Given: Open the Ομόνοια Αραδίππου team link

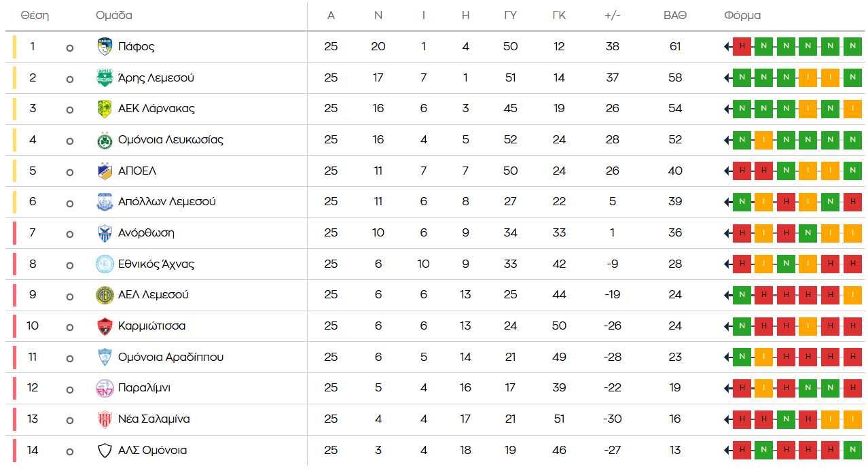Looking at the screenshot, I should (x=170, y=357).
